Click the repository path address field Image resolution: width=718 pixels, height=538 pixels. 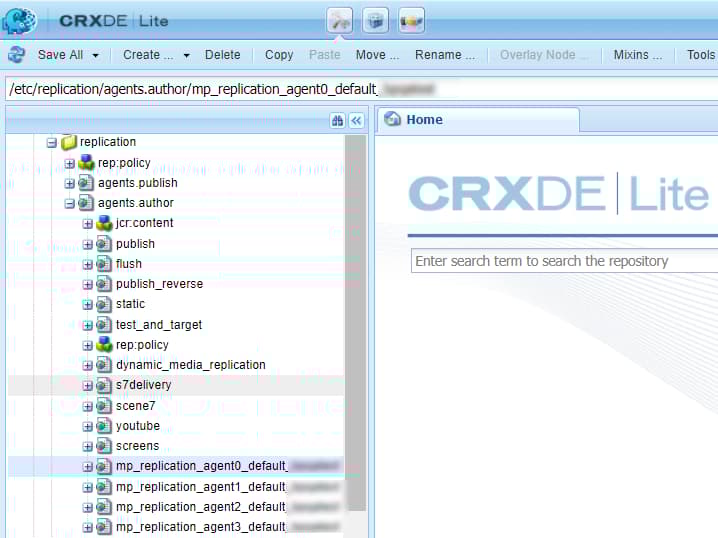tap(362, 89)
